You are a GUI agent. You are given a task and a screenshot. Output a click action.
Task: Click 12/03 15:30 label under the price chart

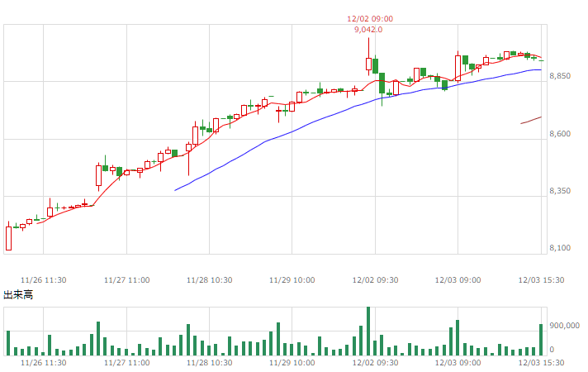pos(541,280)
